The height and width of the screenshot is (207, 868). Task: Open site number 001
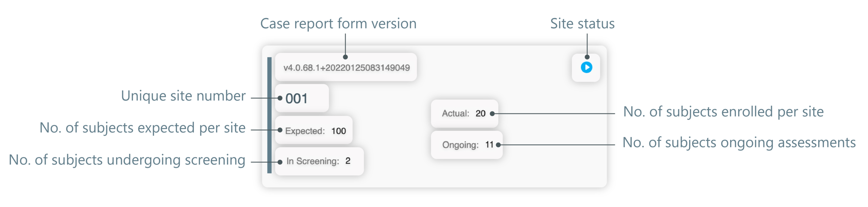tap(302, 98)
